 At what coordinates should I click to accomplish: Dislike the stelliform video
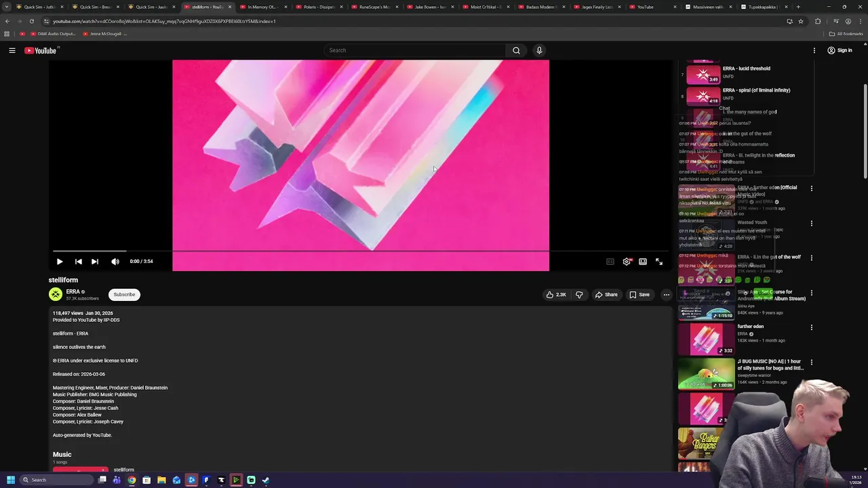[579, 295]
